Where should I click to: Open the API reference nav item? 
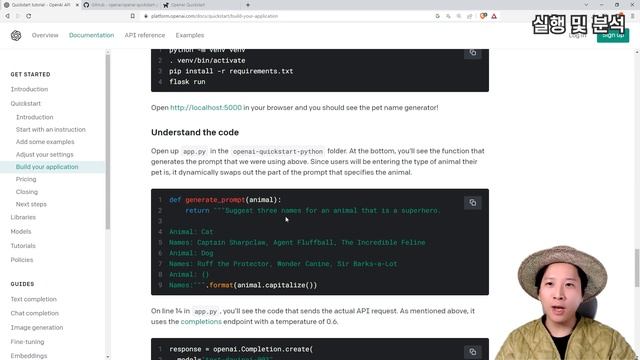(x=145, y=36)
